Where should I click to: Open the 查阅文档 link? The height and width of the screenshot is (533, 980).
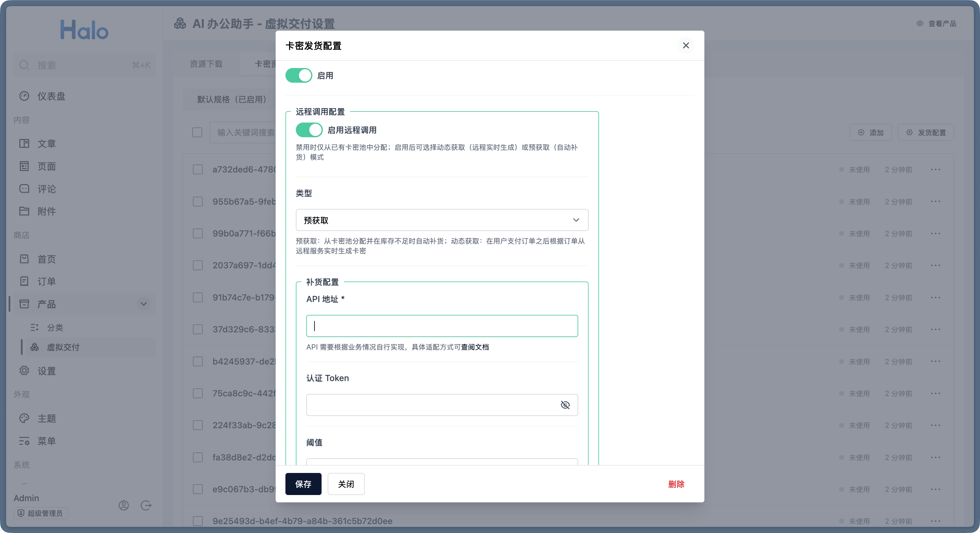point(475,347)
